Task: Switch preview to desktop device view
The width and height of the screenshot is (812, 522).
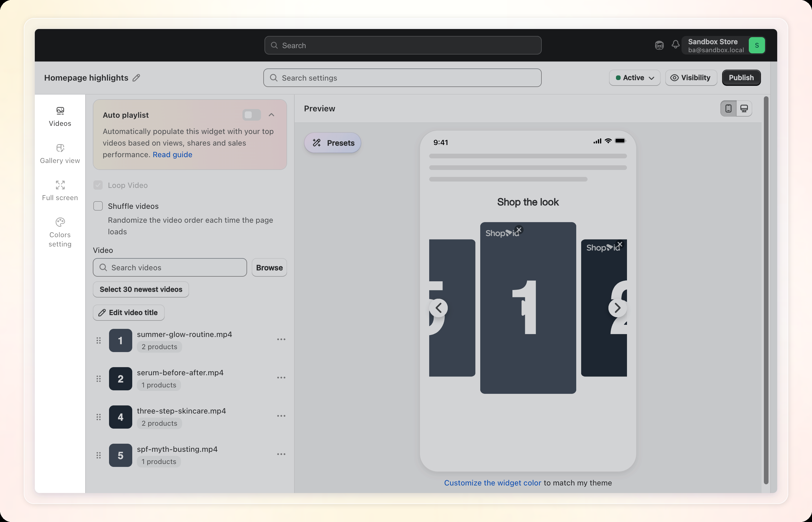Action: 744,108
